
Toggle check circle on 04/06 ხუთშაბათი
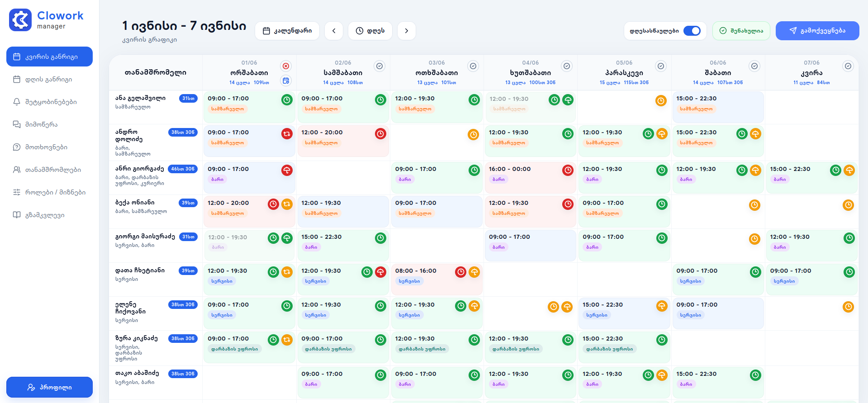(567, 66)
